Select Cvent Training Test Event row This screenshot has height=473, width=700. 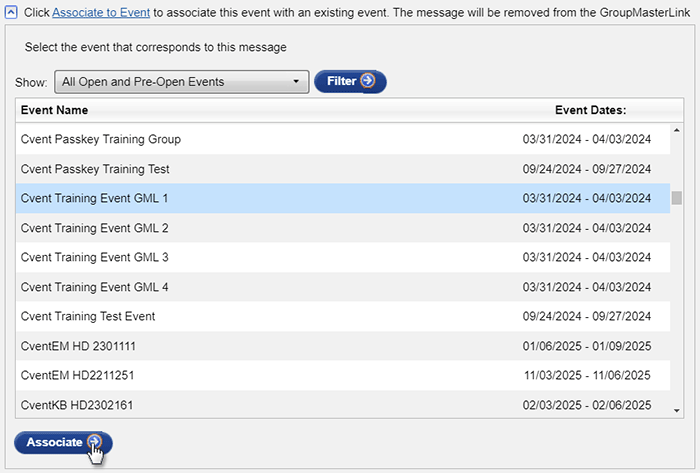click(x=88, y=317)
